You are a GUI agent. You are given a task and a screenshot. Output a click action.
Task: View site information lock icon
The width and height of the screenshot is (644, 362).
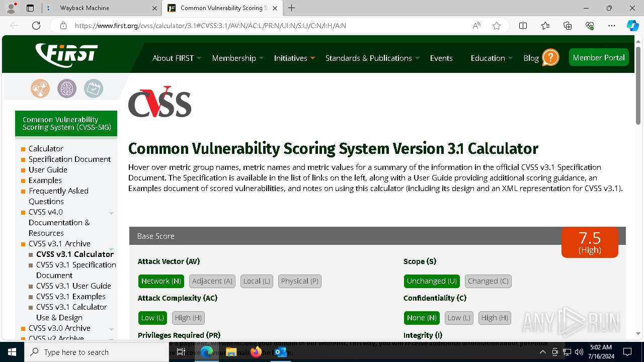63,26
